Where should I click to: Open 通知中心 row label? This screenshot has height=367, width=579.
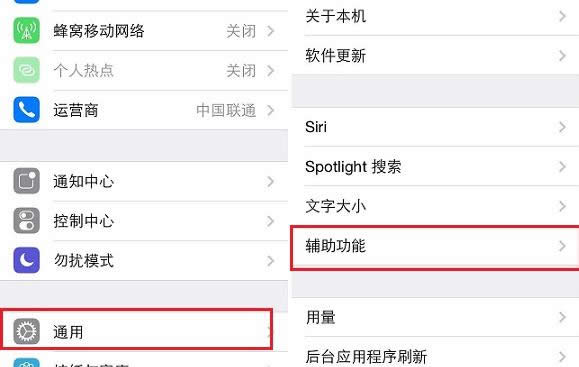click(x=83, y=181)
